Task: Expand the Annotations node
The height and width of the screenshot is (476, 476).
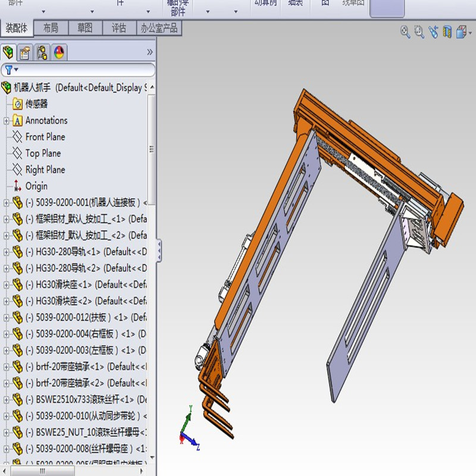Action: (6, 121)
